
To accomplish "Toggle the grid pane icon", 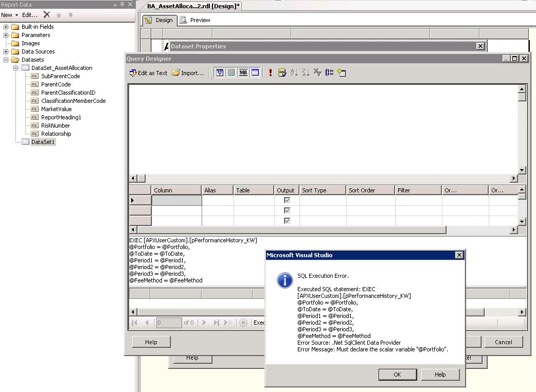I will (x=231, y=73).
